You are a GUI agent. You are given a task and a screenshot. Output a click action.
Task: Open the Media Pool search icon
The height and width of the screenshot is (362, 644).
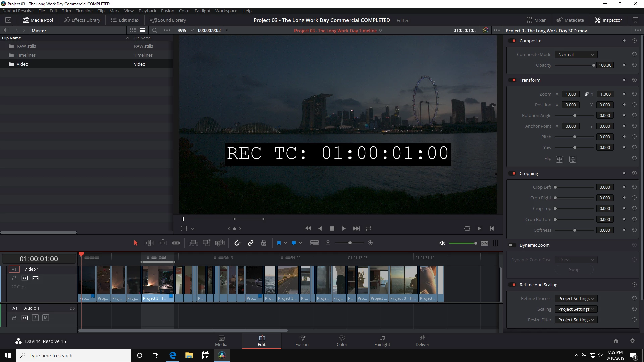pyautogui.click(x=155, y=30)
